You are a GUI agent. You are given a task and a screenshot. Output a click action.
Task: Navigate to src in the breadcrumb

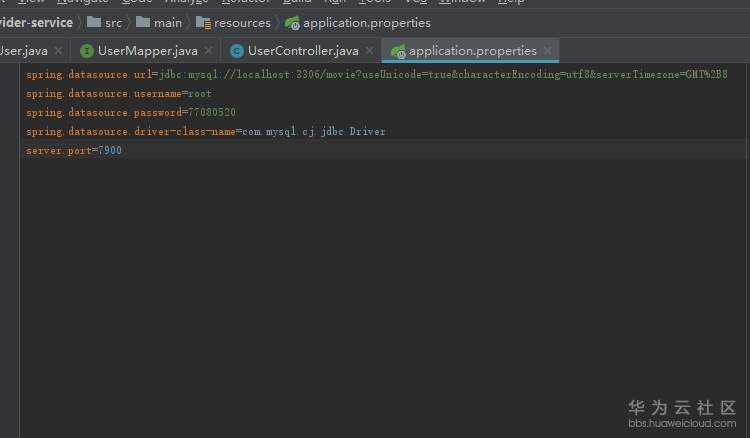(x=113, y=23)
